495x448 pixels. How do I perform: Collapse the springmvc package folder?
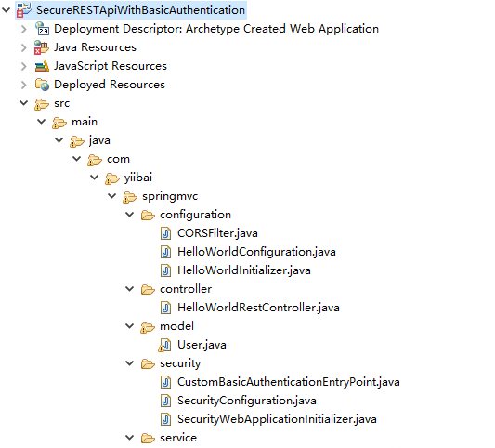click(x=112, y=196)
